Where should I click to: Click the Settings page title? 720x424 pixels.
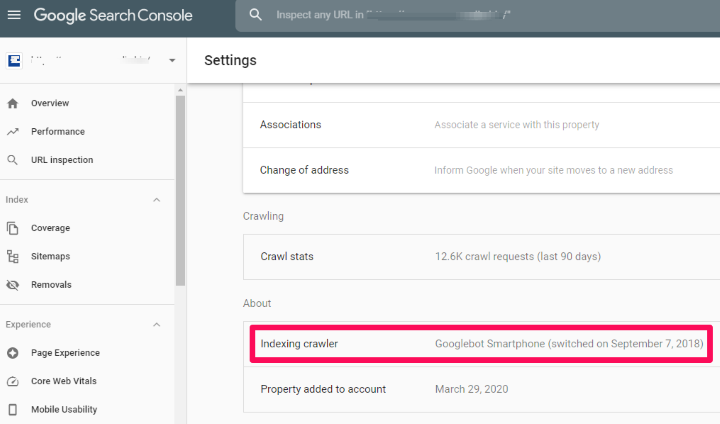231,61
